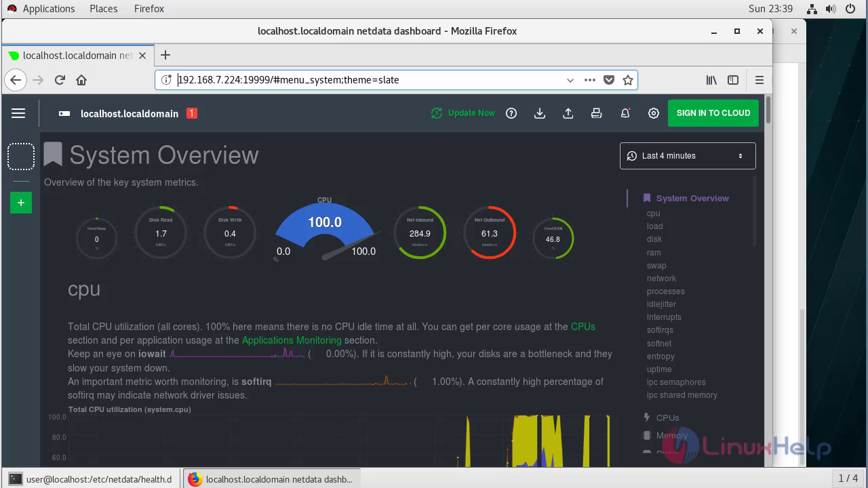
Task: Click the site information icon
Action: (166, 80)
